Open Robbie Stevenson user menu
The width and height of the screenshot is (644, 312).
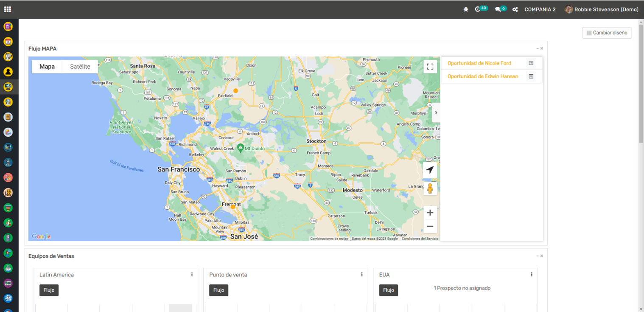point(602,9)
